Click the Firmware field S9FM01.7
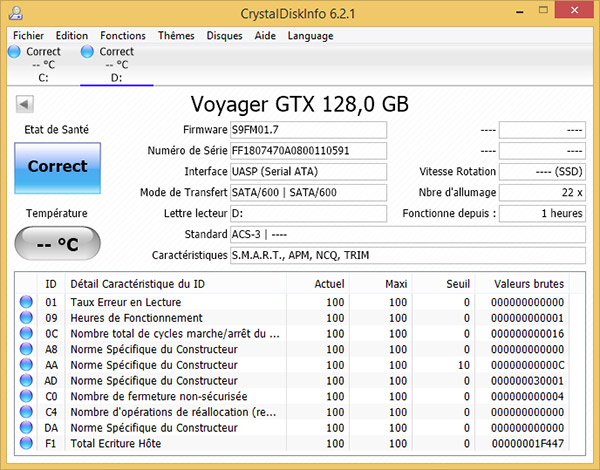600x470 pixels. 308,130
